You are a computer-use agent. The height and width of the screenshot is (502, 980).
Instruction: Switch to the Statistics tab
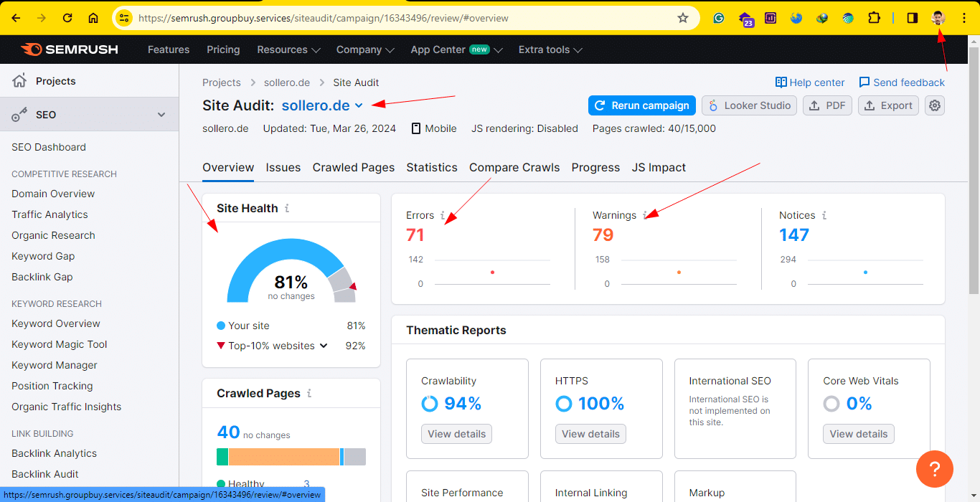click(432, 167)
